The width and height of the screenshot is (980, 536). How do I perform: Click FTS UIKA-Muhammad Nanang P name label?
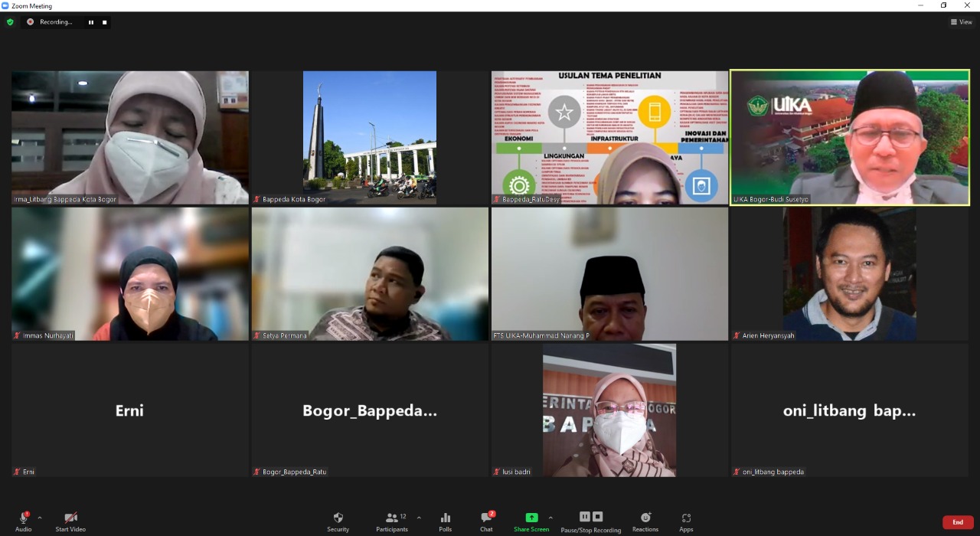coord(542,335)
